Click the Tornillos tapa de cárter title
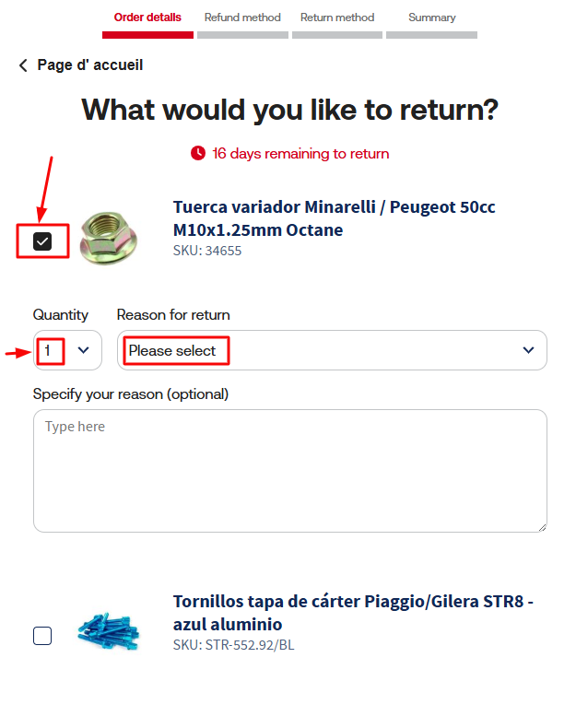This screenshot has width=576, height=728. (x=353, y=613)
